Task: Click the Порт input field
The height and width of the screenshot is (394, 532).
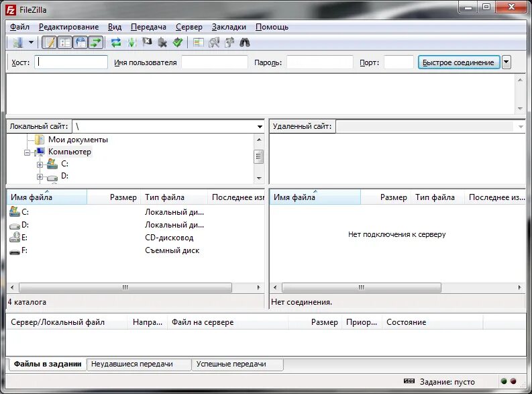Action: click(x=398, y=62)
